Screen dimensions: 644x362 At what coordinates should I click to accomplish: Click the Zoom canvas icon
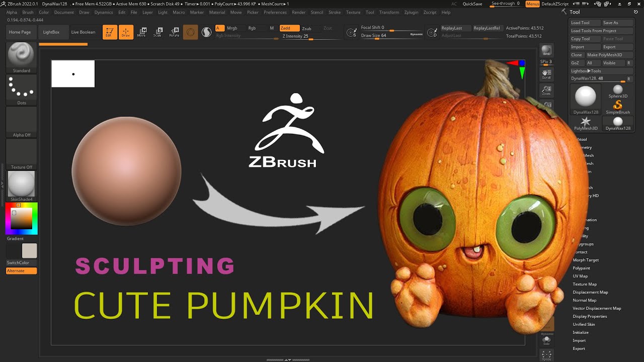[546, 90]
